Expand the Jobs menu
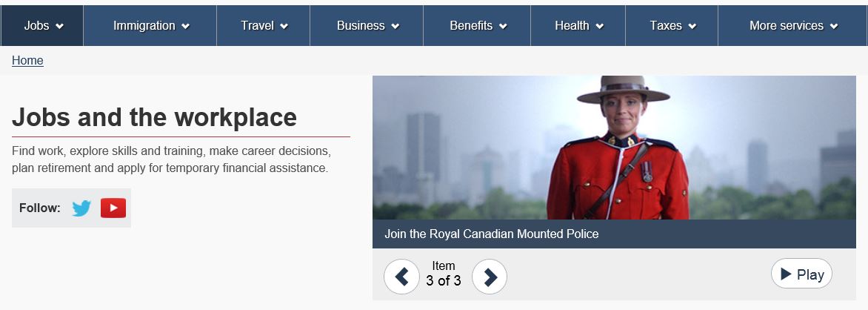This screenshot has height=310, width=868. pyautogui.click(x=43, y=26)
